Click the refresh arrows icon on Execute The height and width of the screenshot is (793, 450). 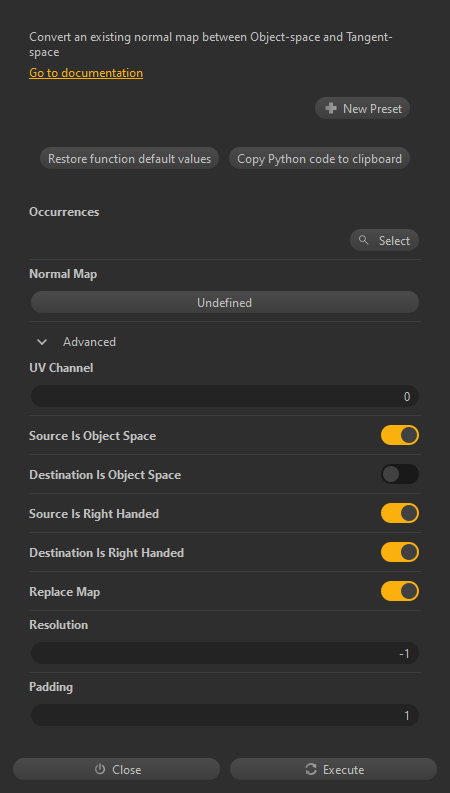click(x=311, y=769)
